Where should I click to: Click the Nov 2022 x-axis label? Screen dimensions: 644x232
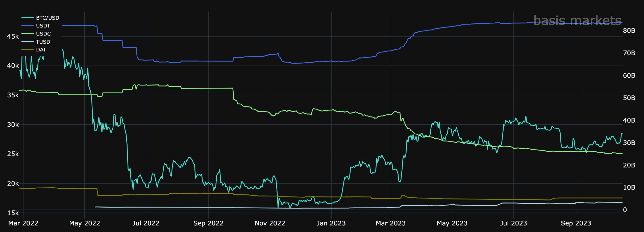[x=270, y=223]
